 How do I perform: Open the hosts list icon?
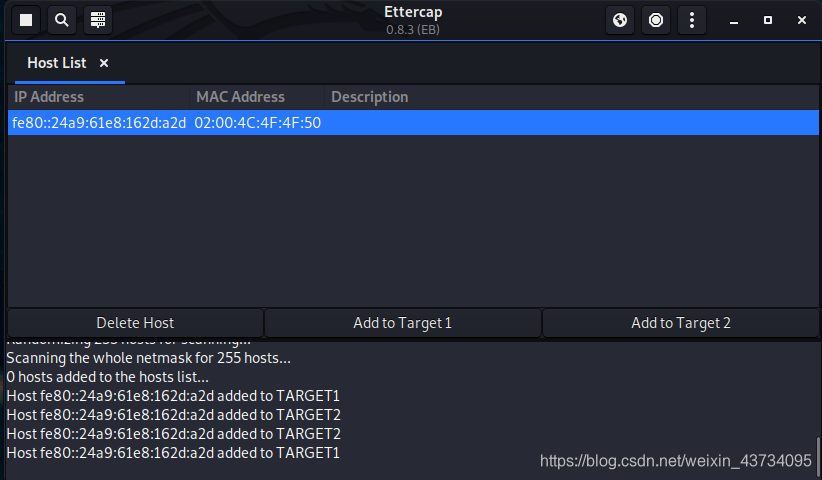[97, 20]
